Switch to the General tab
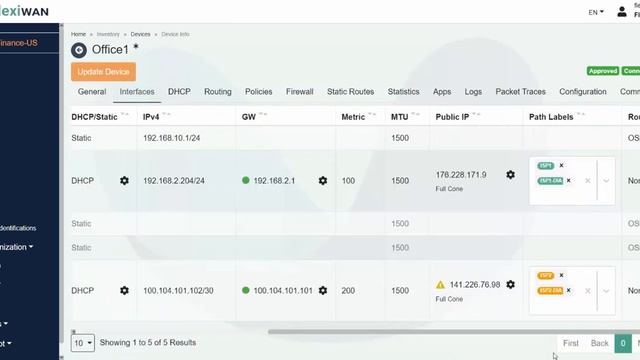Image resolution: width=640 pixels, height=360 pixels. point(92,92)
